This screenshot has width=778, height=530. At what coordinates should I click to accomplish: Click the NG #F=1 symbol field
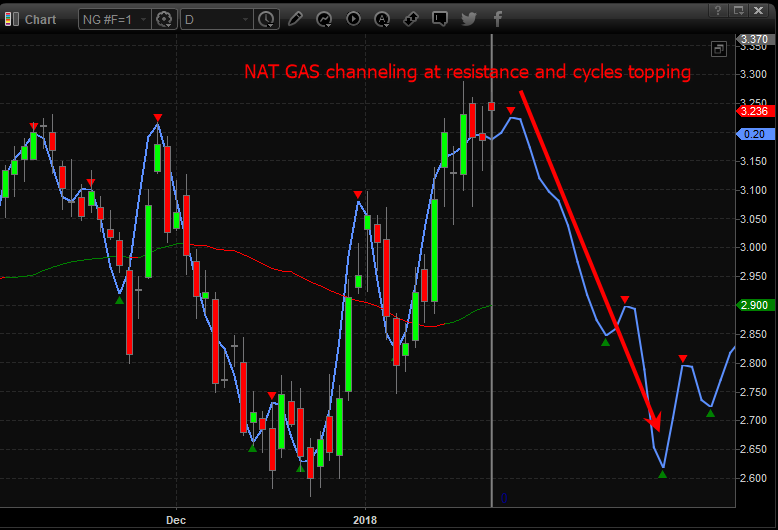tap(115, 19)
